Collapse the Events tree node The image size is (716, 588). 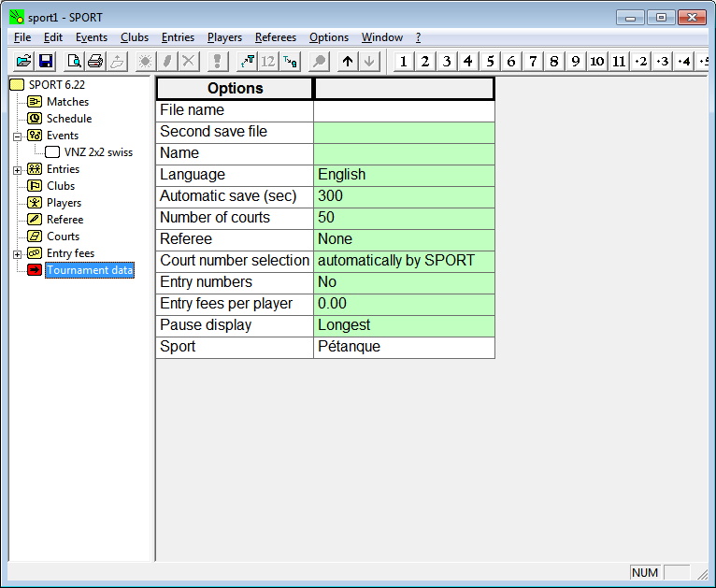click(x=17, y=136)
